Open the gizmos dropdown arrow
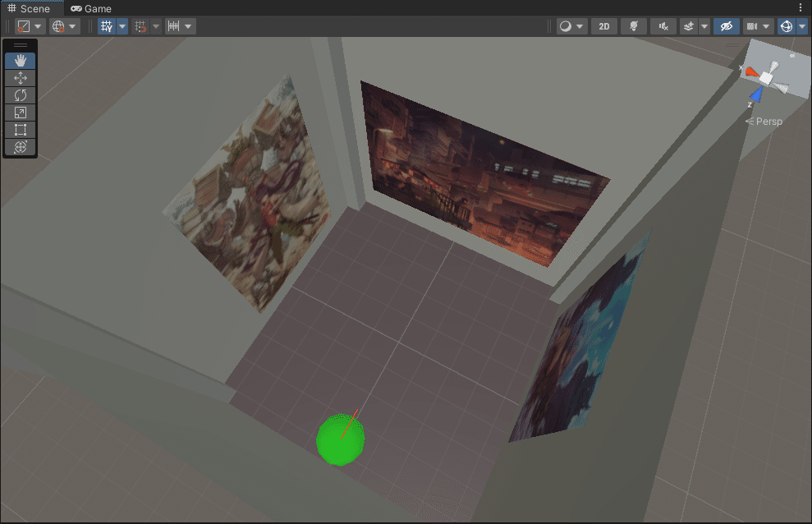 coord(802,26)
